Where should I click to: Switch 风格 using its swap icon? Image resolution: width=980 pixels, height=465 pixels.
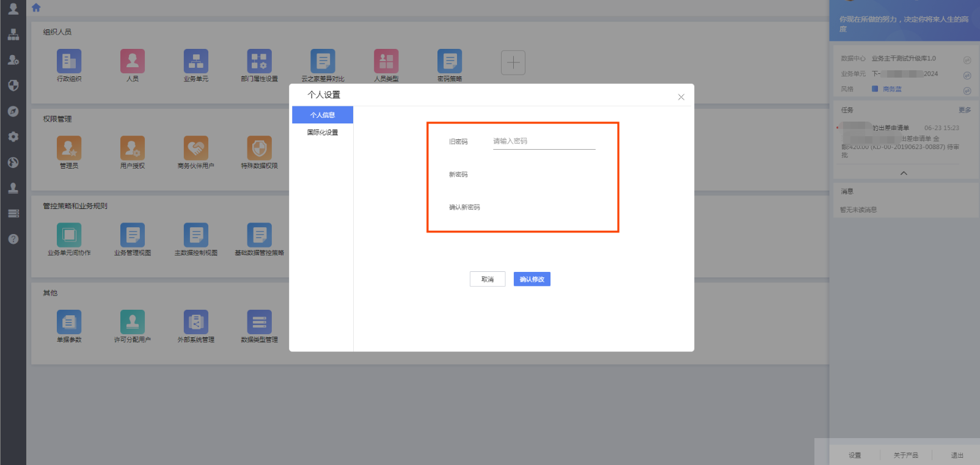click(967, 90)
